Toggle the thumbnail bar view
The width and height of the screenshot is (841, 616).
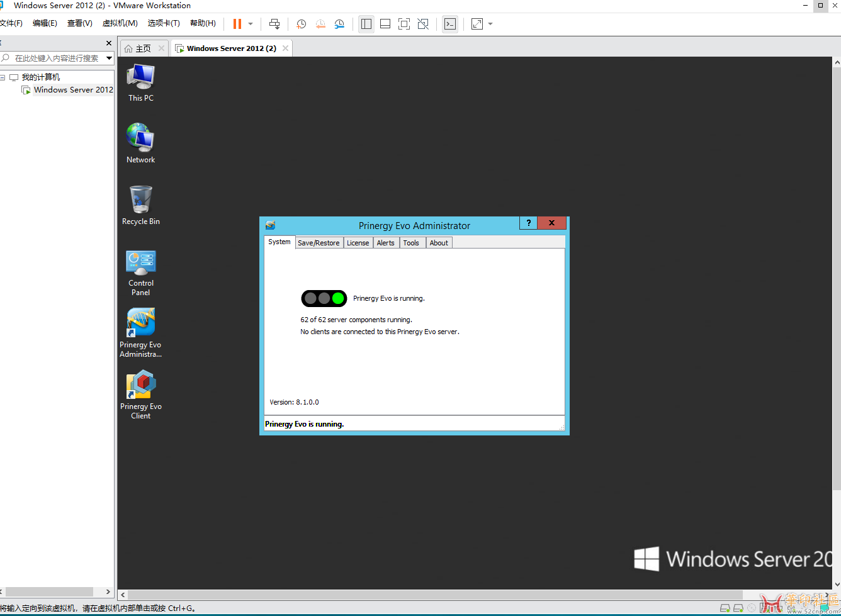385,24
